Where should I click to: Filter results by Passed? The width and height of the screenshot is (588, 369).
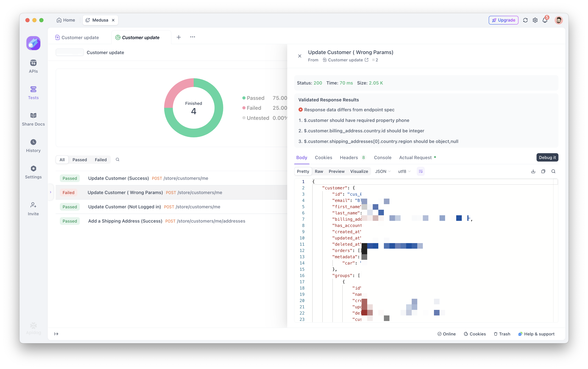click(x=79, y=160)
